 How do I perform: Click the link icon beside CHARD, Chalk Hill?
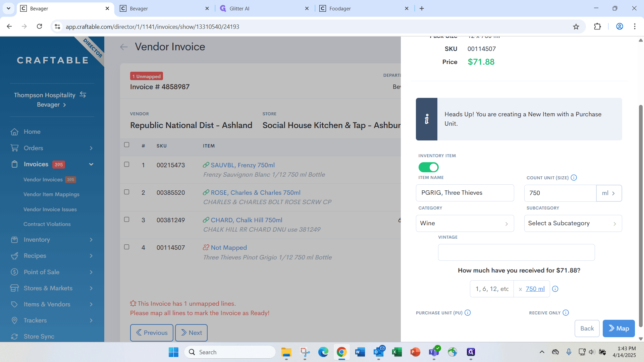click(x=206, y=220)
